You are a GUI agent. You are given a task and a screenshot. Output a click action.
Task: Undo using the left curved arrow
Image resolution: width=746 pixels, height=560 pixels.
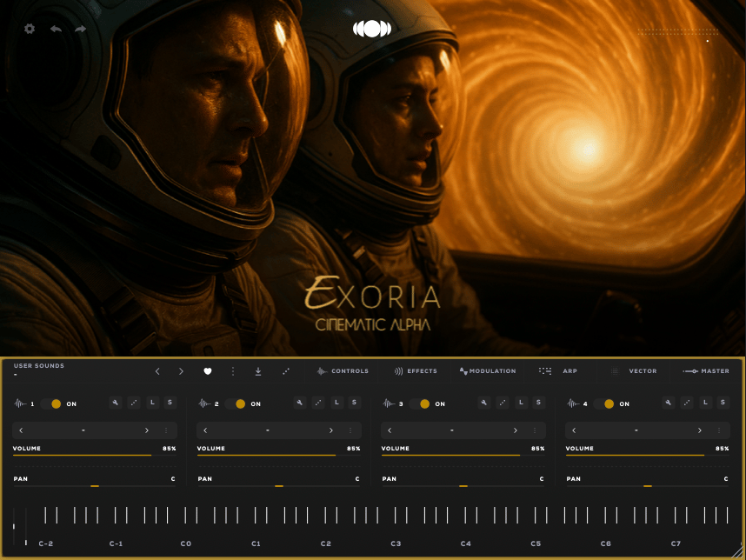(x=57, y=29)
